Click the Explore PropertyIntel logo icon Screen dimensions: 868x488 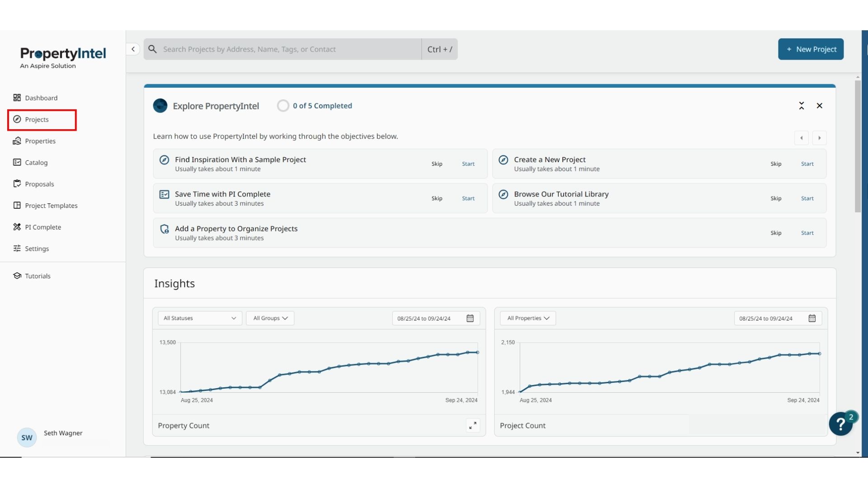pyautogui.click(x=160, y=106)
